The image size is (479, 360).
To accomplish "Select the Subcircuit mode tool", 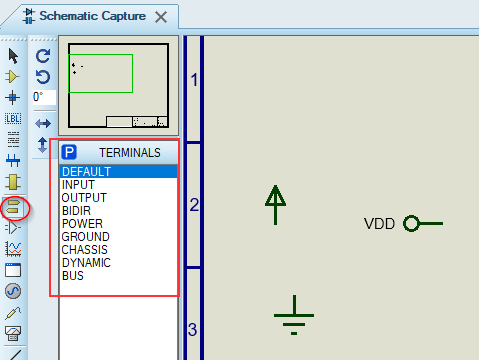I will [13, 182].
